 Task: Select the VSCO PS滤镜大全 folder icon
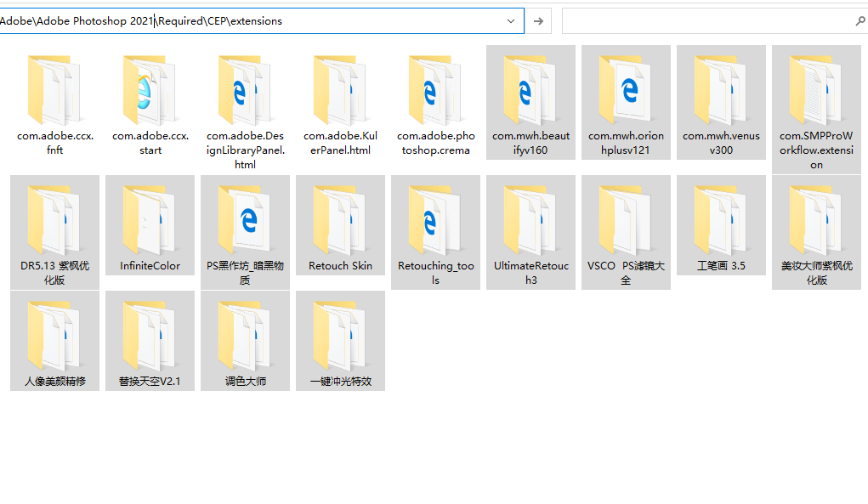tap(626, 220)
